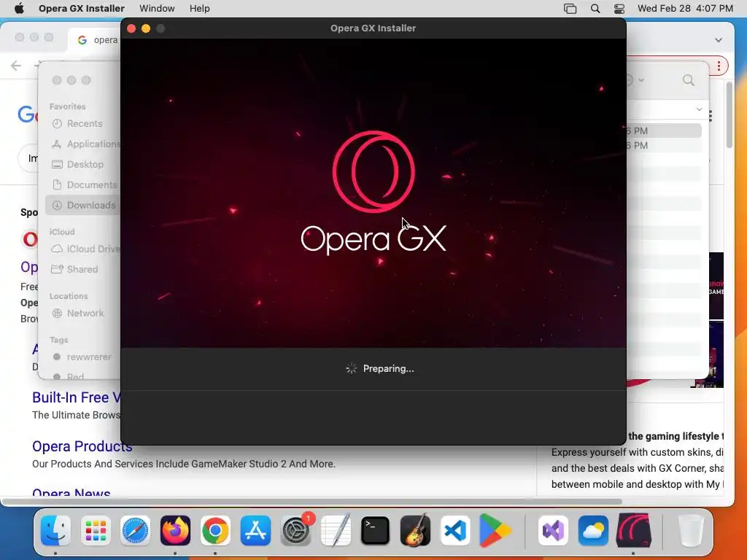Open Opera GX Installer Dock icon
Screen dimensions: 747x560
pyautogui.click(x=633, y=531)
